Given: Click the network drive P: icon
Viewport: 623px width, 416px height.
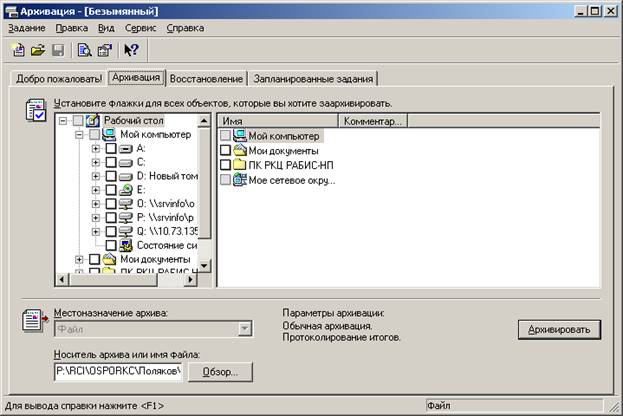Looking at the screenshot, I should [x=126, y=218].
